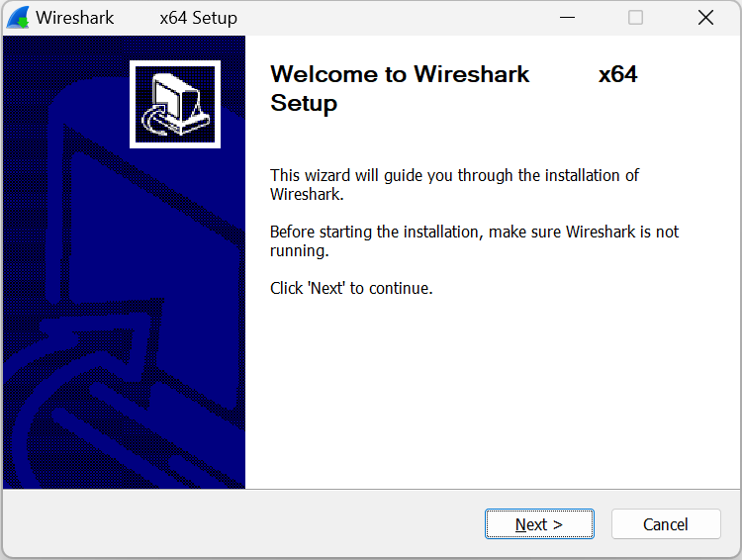This screenshot has width=742, height=560.
Task: Click the "Welcome to Wireshark" heading
Action: (400, 74)
